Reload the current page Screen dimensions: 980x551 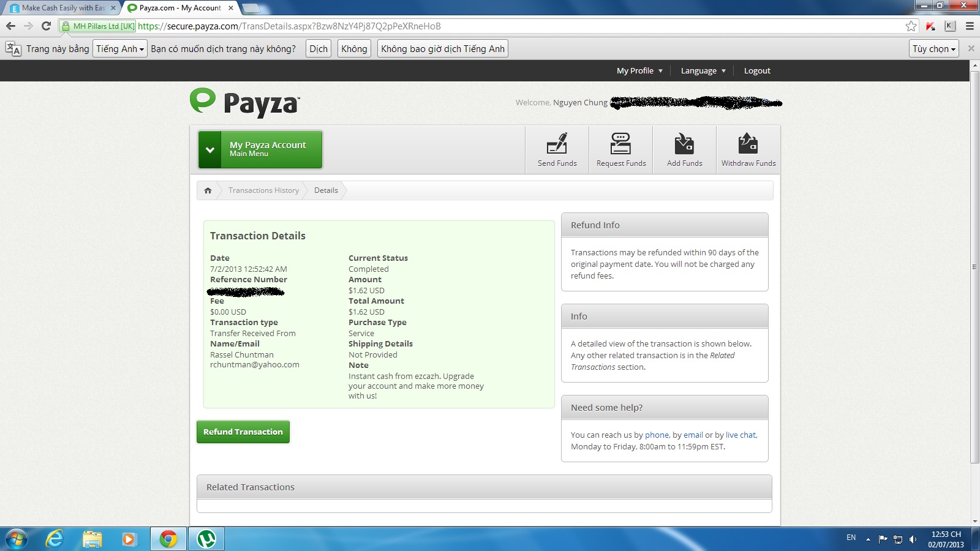[x=46, y=26]
